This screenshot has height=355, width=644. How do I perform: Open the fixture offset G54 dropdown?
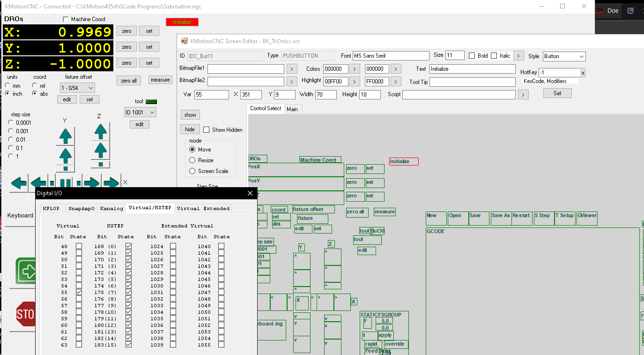pyautogui.click(x=77, y=88)
